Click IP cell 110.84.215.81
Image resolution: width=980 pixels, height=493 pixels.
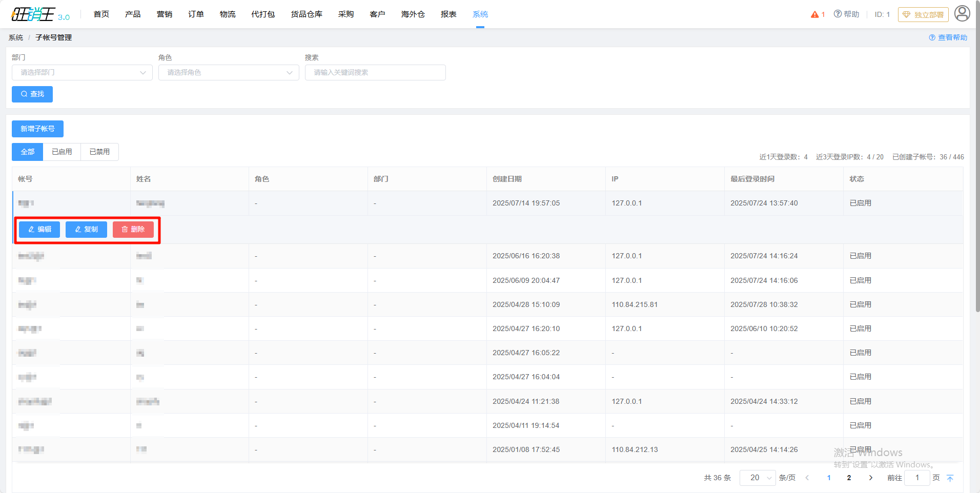click(x=635, y=304)
